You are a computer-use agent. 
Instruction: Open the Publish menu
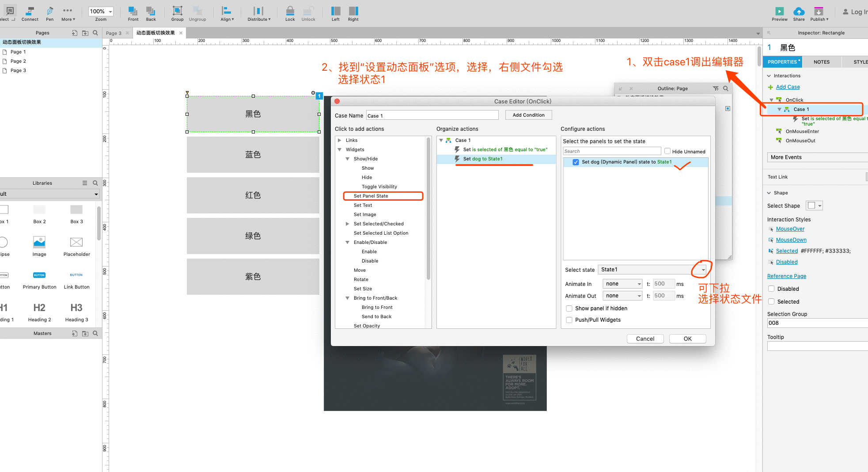pyautogui.click(x=819, y=14)
